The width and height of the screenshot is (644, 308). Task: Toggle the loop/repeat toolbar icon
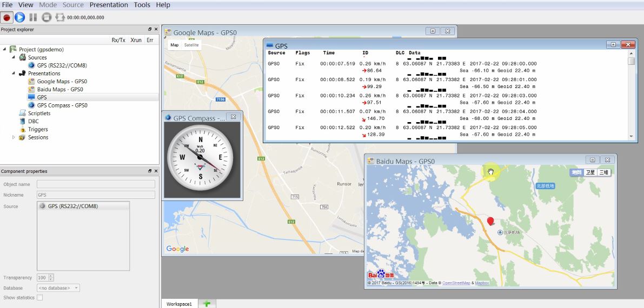[60, 17]
